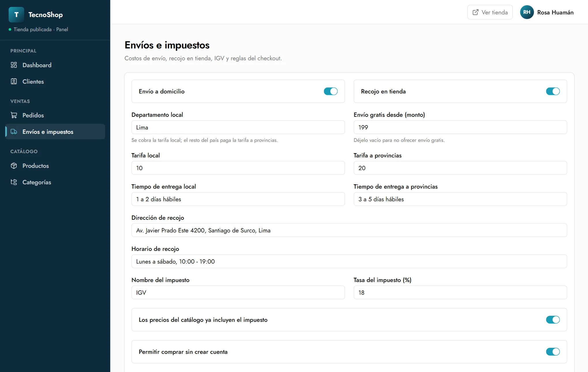Go to Clientes section
The image size is (588, 372).
55,82
